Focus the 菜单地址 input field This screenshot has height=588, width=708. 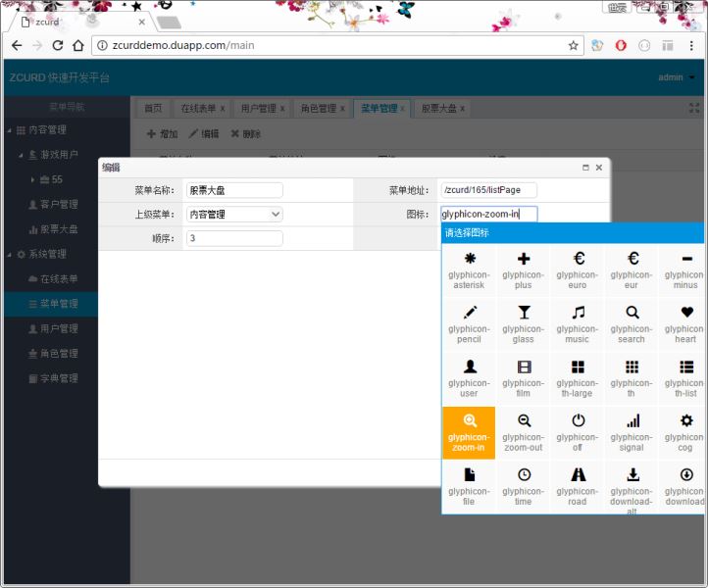coord(489,190)
